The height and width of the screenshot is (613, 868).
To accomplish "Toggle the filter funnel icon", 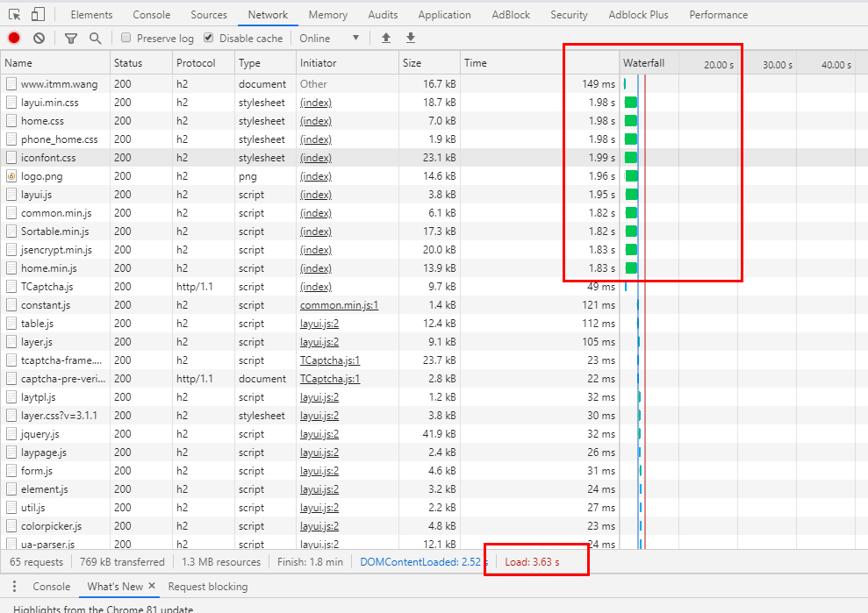I will coord(71,39).
